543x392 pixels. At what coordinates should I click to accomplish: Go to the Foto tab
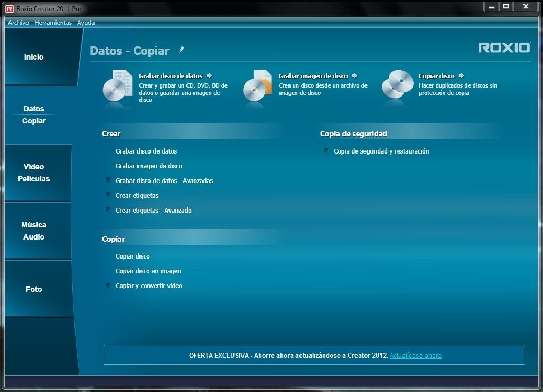pos(39,289)
